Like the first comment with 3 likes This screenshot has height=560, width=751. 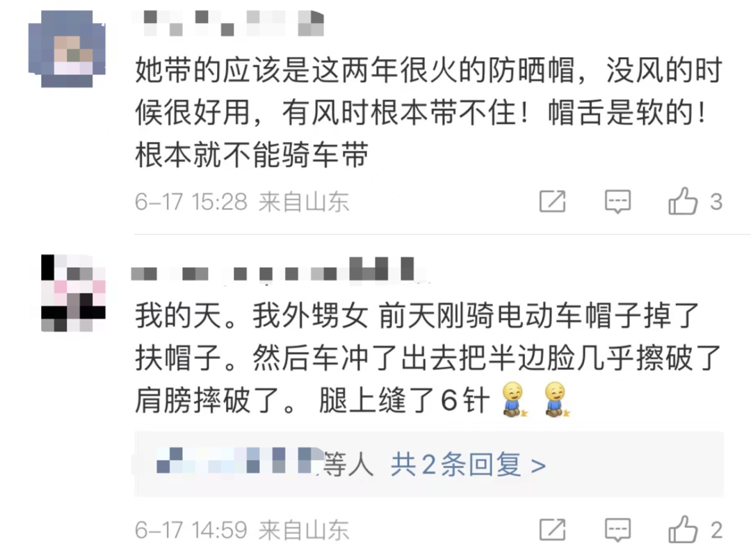point(683,201)
